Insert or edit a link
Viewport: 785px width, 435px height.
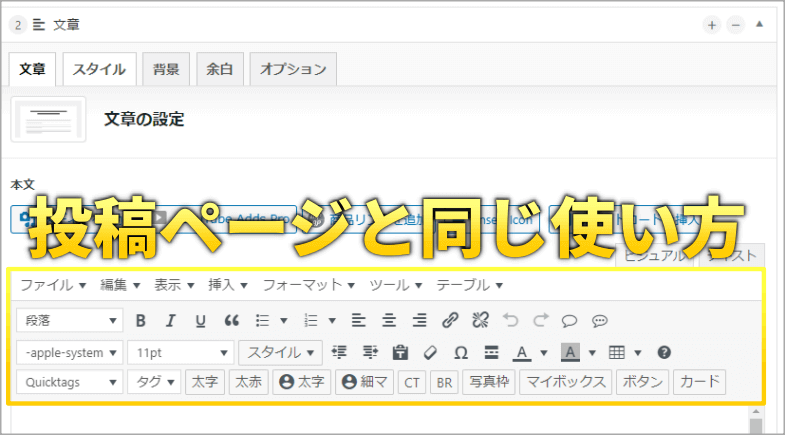point(450,320)
